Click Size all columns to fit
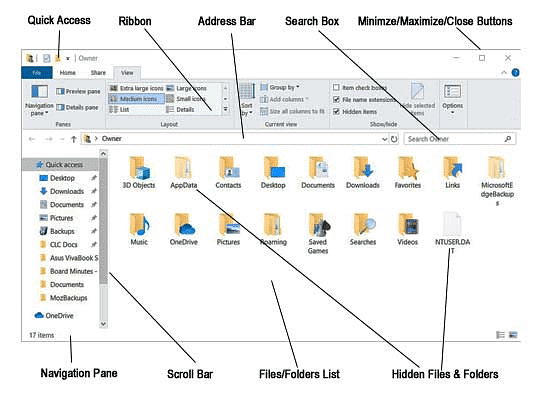The width and height of the screenshot is (544, 395). [x=292, y=111]
